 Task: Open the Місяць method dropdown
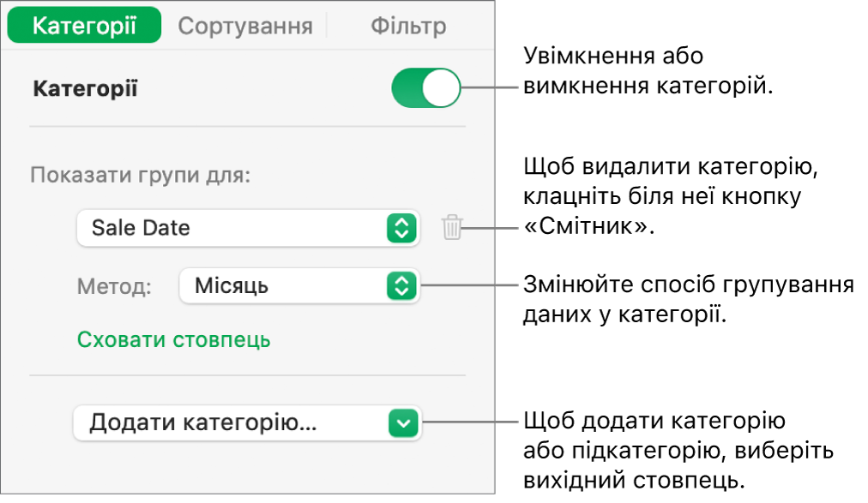[x=298, y=285]
